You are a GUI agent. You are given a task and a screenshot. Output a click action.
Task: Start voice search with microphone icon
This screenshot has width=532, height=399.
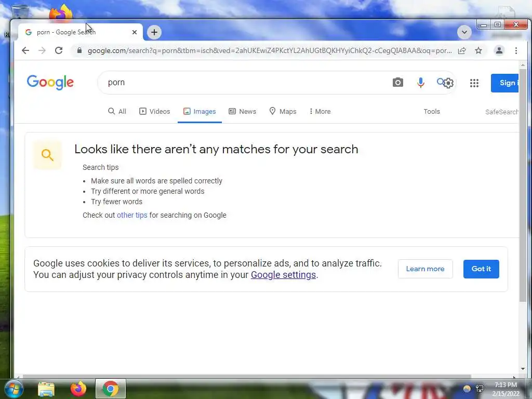click(420, 83)
